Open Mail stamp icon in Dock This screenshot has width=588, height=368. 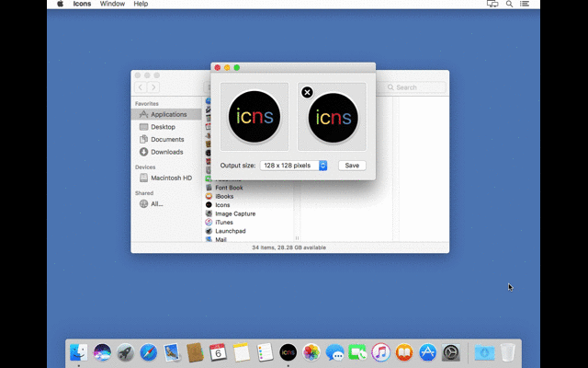click(x=172, y=353)
